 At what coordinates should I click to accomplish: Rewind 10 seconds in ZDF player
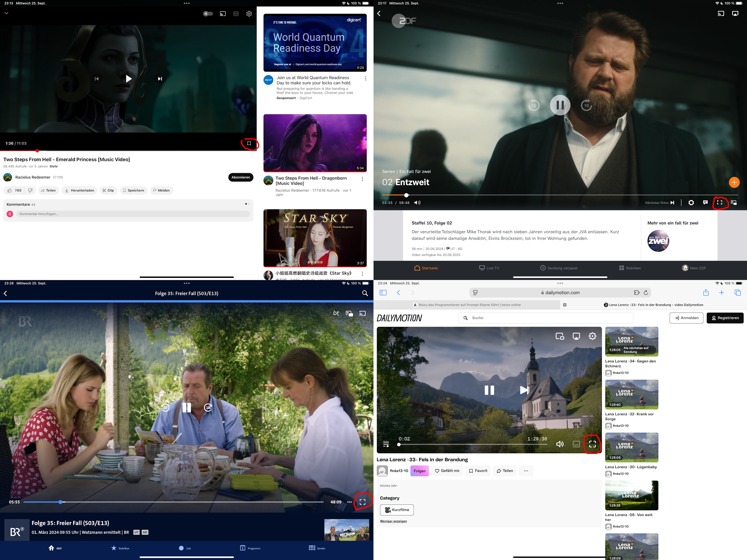(x=533, y=105)
